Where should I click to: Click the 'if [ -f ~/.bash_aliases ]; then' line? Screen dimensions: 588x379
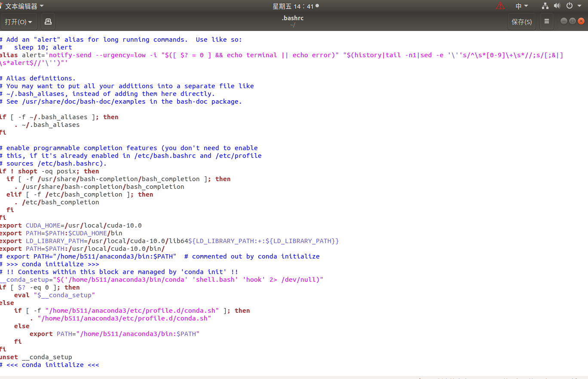(59, 117)
